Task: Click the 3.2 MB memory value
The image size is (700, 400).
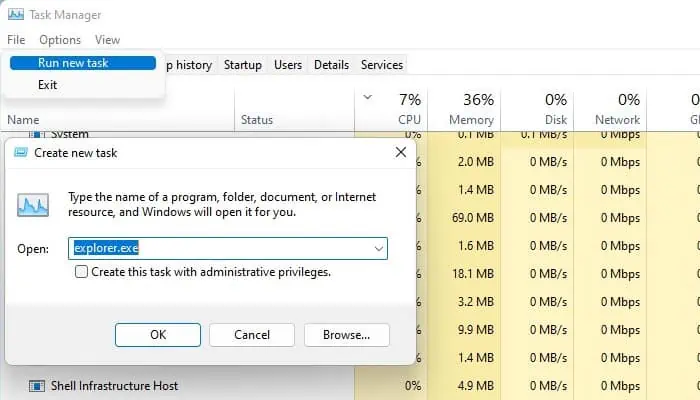Action: point(476,302)
